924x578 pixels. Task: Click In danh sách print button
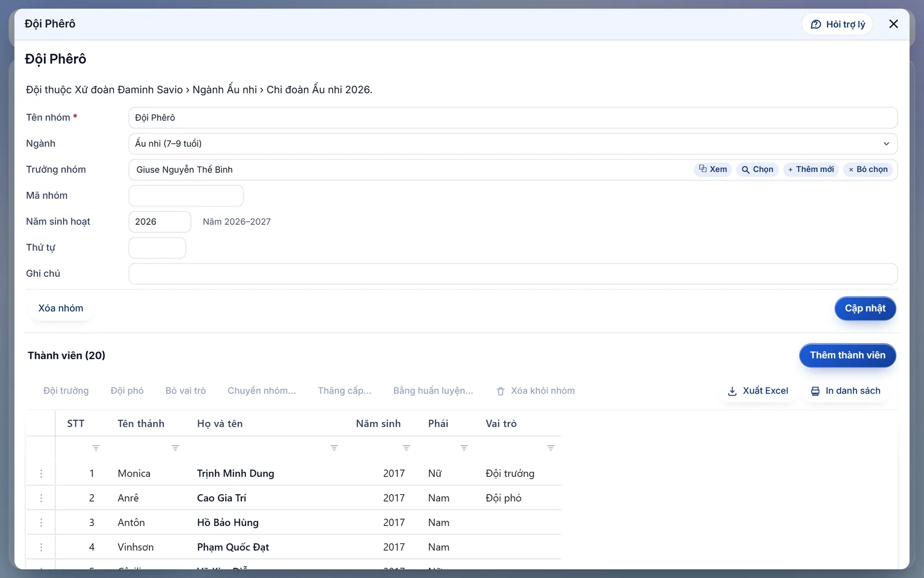(x=845, y=391)
